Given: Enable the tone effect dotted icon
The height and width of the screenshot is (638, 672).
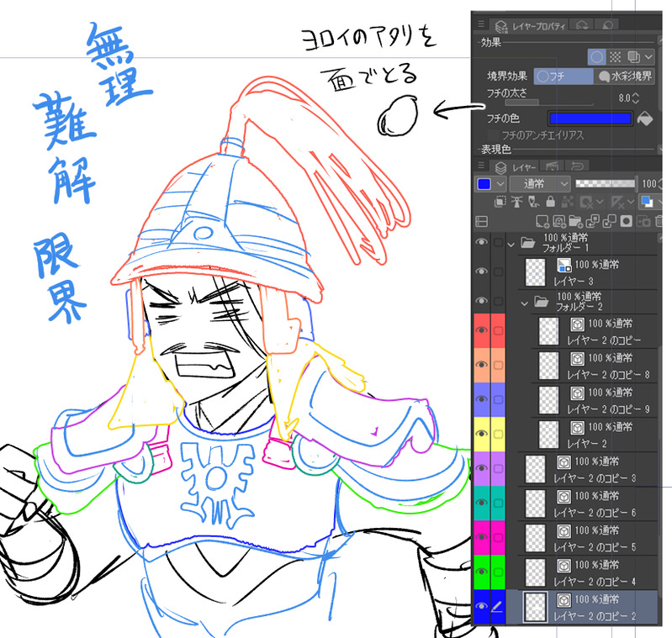Looking at the screenshot, I should tap(616, 56).
